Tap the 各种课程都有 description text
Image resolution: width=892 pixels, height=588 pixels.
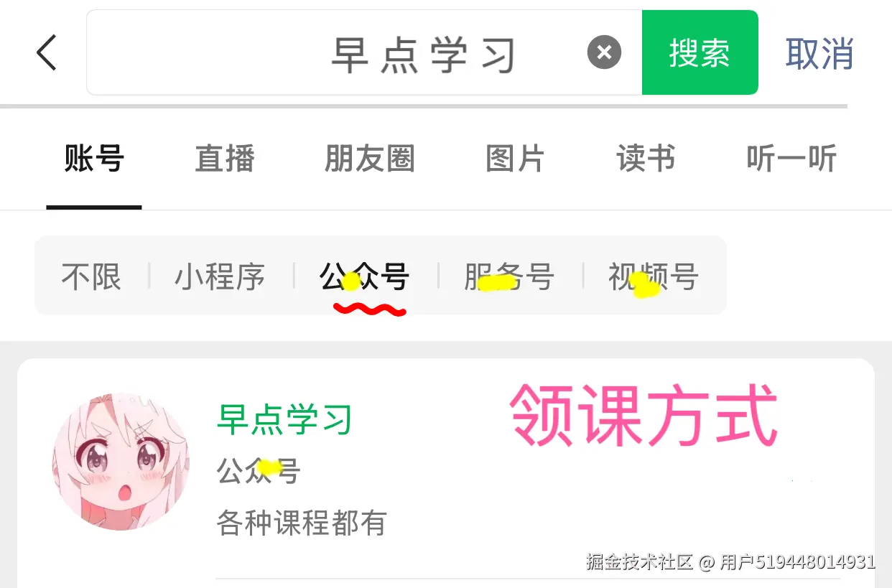click(x=302, y=523)
